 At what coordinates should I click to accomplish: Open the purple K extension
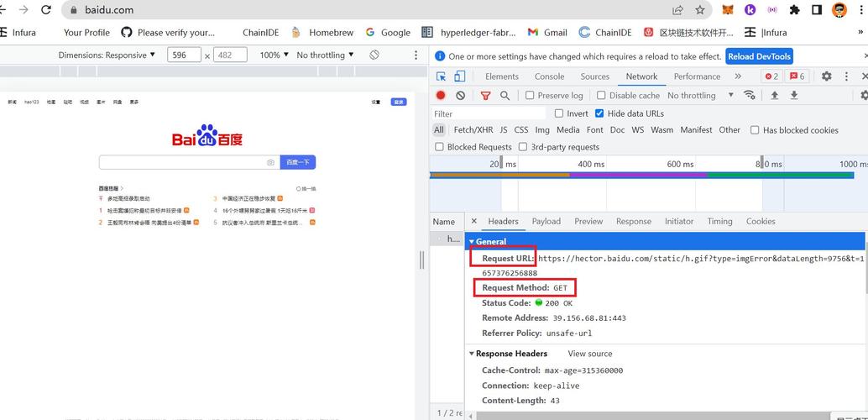click(750, 10)
